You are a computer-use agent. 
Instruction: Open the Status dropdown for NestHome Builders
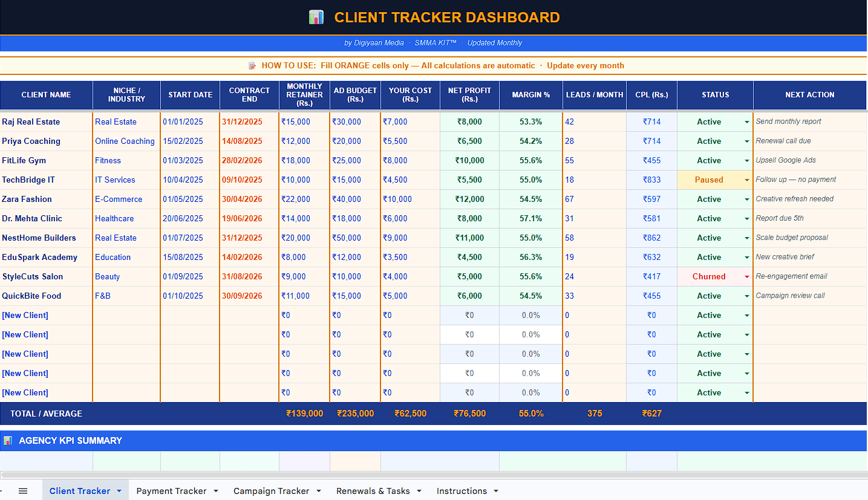[x=747, y=238]
